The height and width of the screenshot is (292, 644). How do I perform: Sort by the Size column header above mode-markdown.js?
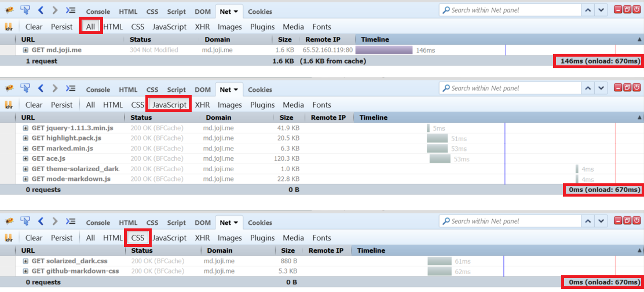click(286, 117)
